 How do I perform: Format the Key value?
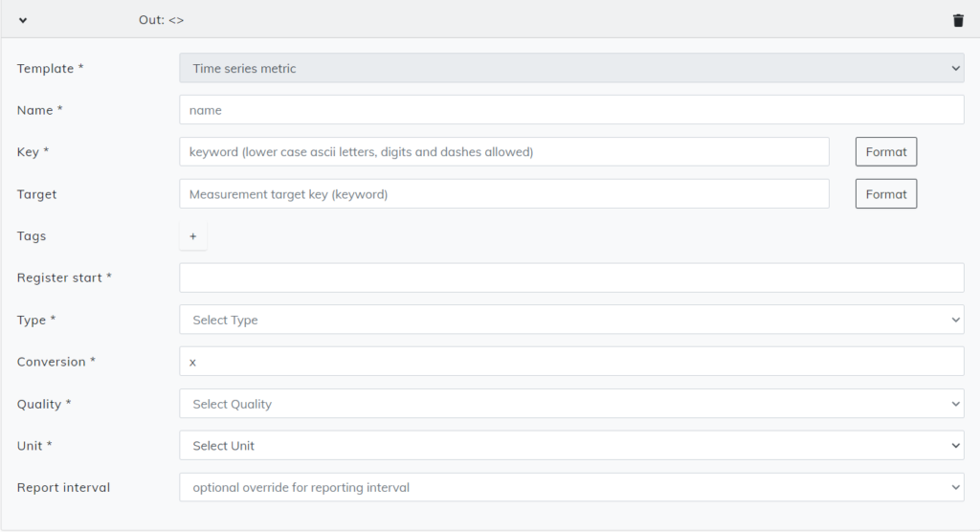[x=885, y=152]
